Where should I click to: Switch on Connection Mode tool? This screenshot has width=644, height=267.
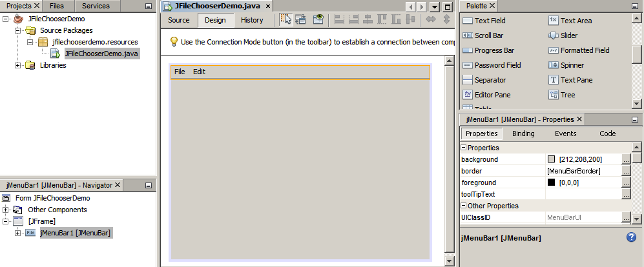(x=301, y=20)
